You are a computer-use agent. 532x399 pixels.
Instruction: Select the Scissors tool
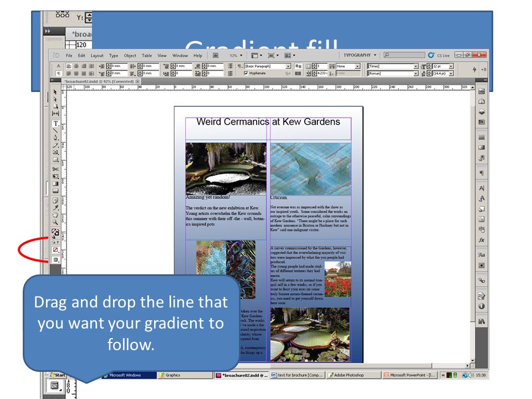pos(55,169)
